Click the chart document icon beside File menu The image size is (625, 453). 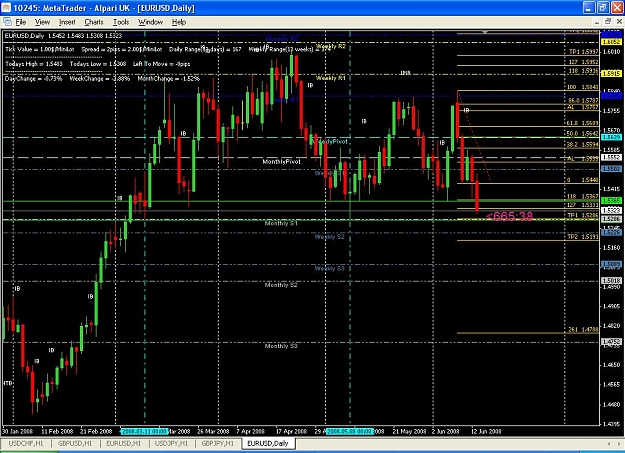tap(7, 22)
